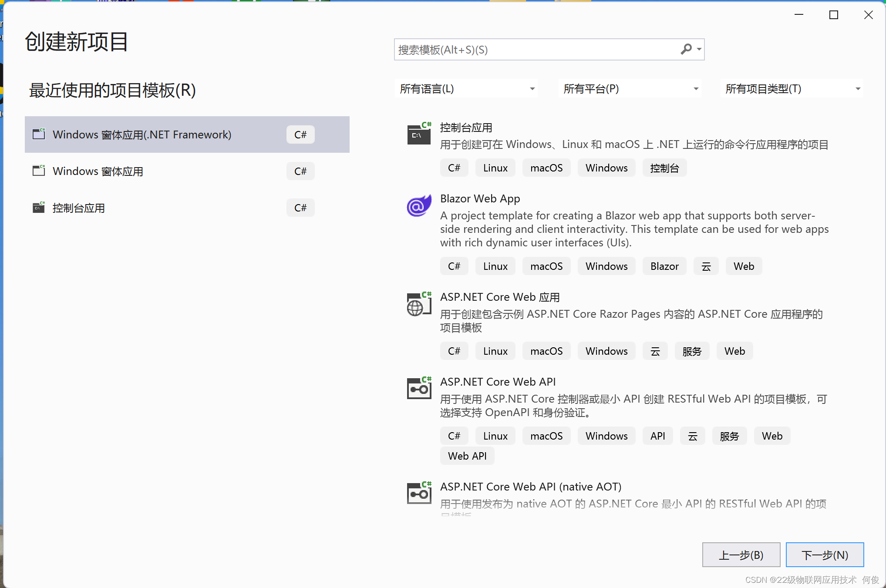886x588 pixels.
Task: Select recent template 控制台应用
Action: click(187, 208)
